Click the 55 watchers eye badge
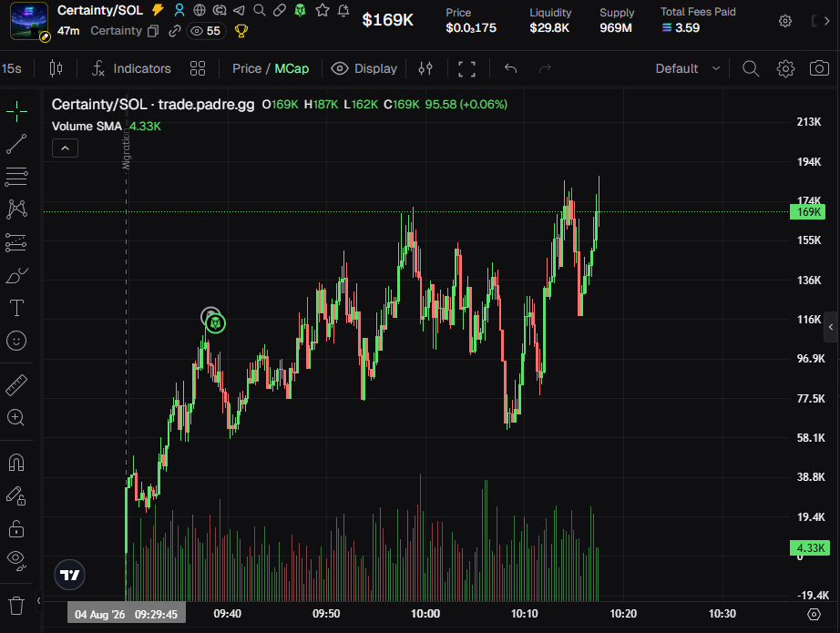The width and height of the screenshot is (840, 633). (x=206, y=31)
